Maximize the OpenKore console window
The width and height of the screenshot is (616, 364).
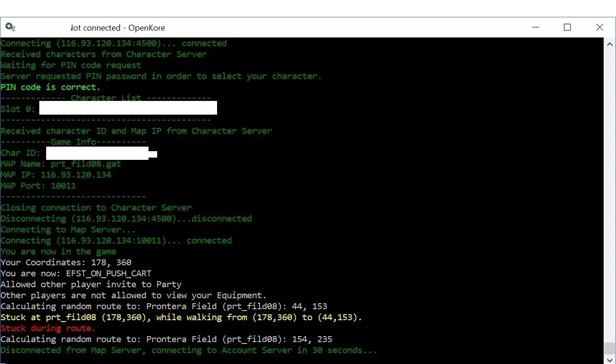(x=568, y=27)
